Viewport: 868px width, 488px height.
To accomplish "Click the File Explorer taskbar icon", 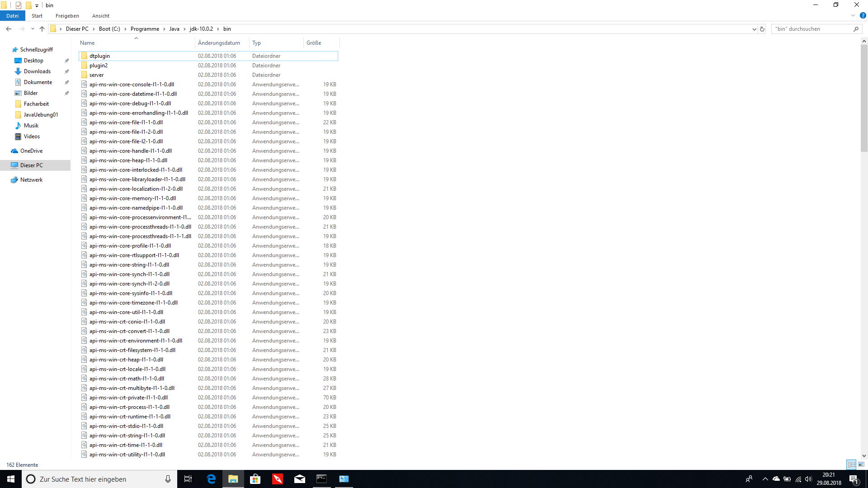I will pyautogui.click(x=233, y=479).
